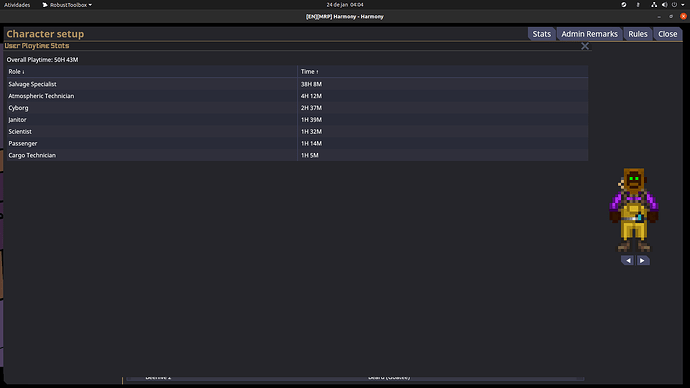
Task: Sort table by Time column
Action: [x=309, y=72]
